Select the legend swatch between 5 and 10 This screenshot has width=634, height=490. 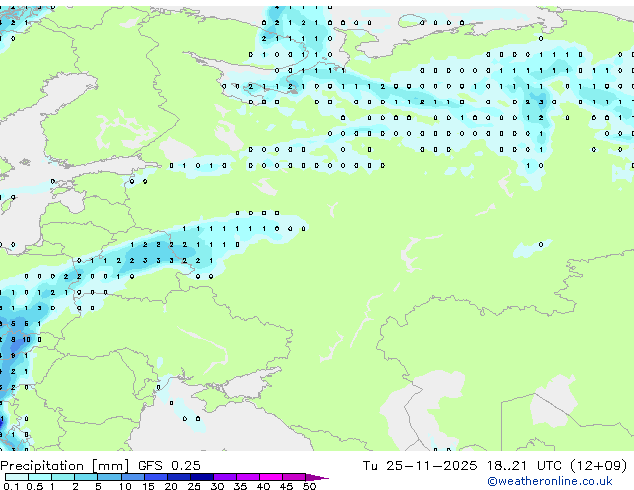click(x=109, y=477)
